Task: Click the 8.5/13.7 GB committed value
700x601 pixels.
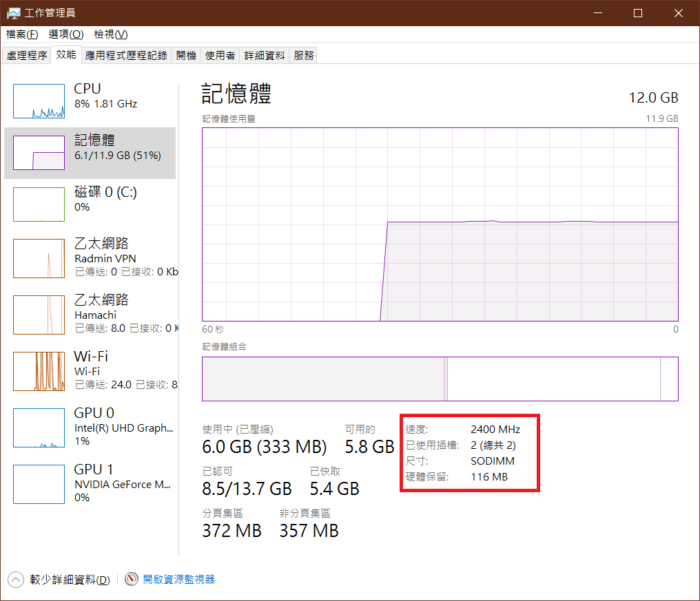Action: (247, 489)
